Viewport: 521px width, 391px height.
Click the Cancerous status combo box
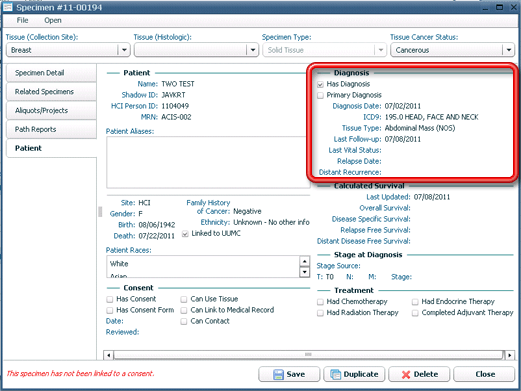pos(452,50)
